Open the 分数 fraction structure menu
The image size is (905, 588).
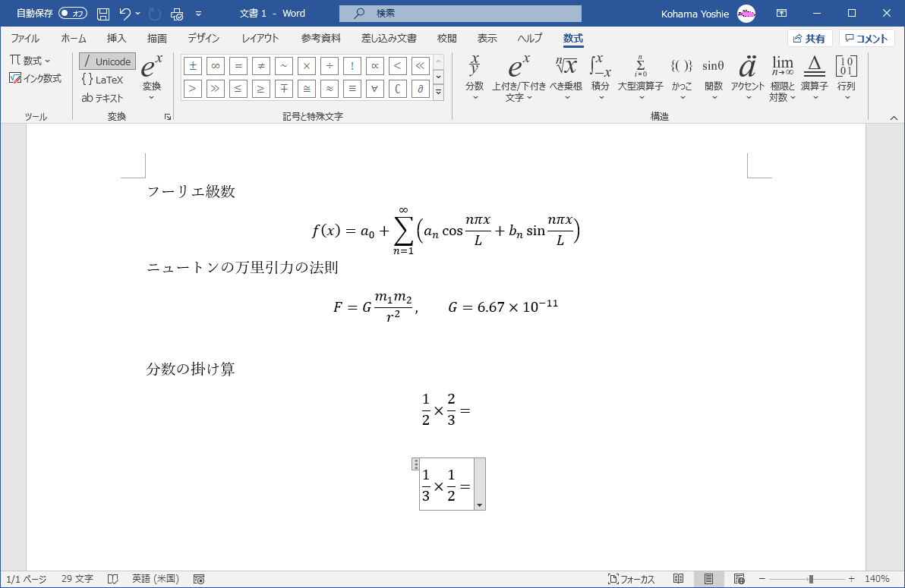pyautogui.click(x=475, y=78)
